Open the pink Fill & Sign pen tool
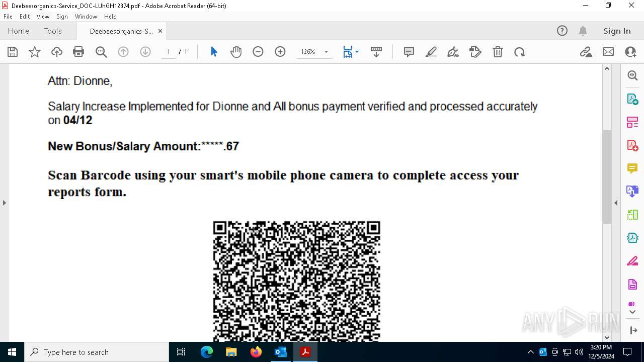644x362 pixels. coord(632,261)
